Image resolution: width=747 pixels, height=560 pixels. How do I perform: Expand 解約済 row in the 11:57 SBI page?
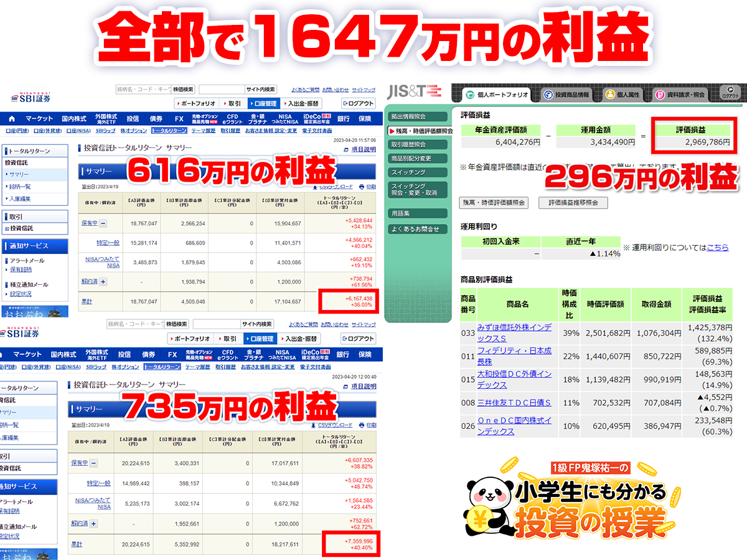coord(103,281)
